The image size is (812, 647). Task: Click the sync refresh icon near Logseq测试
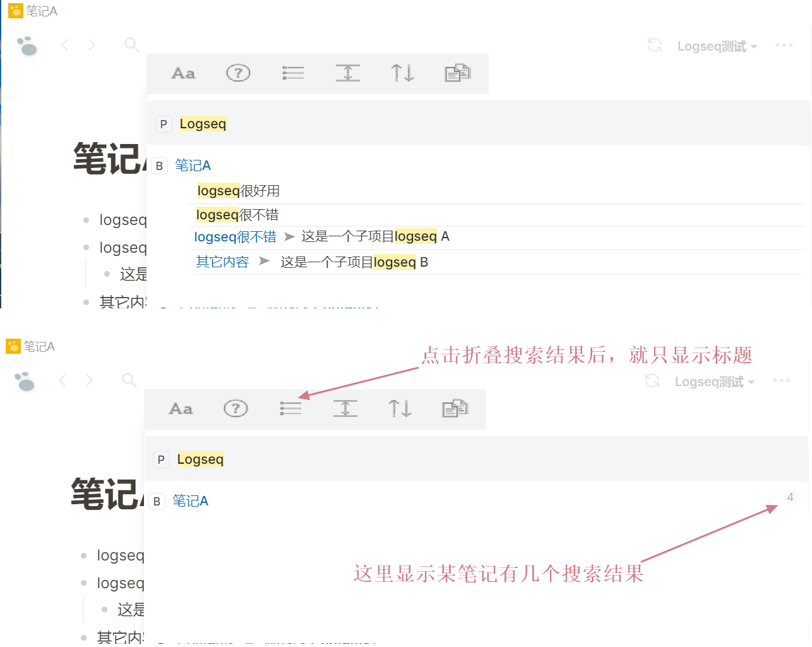coord(655,45)
